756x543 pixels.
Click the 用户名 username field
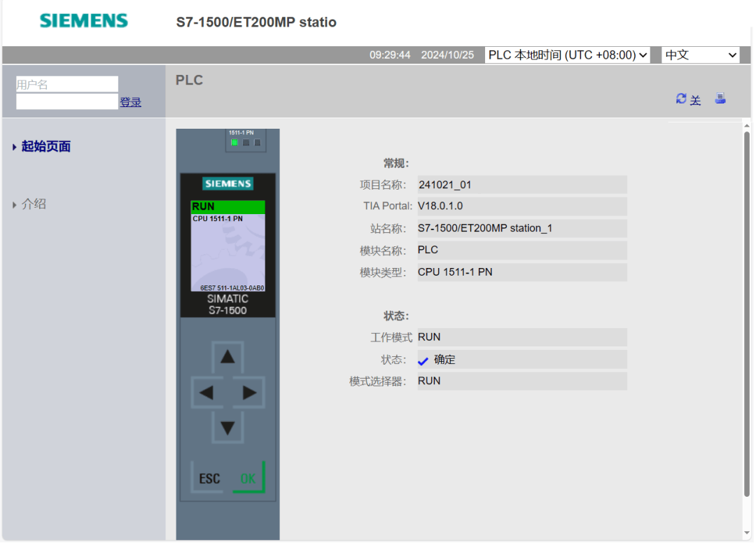point(67,84)
